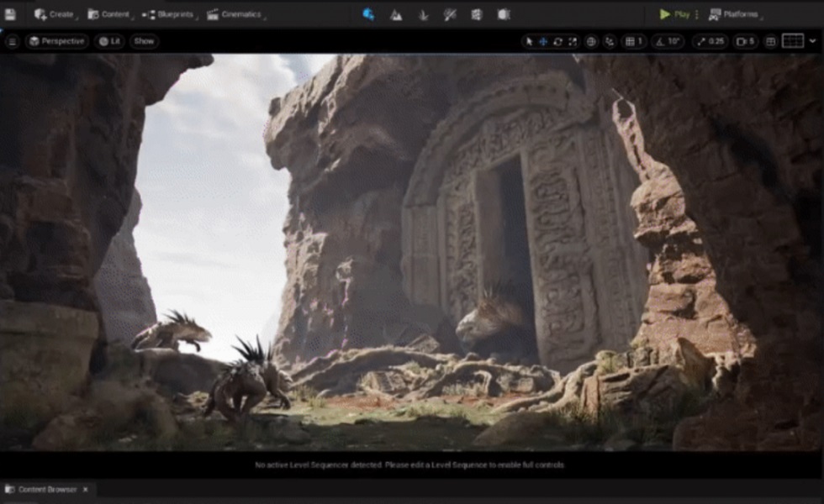The width and height of the screenshot is (824, 504).
Task: Open the camera speed setting 5
Action: coord(745,41)
